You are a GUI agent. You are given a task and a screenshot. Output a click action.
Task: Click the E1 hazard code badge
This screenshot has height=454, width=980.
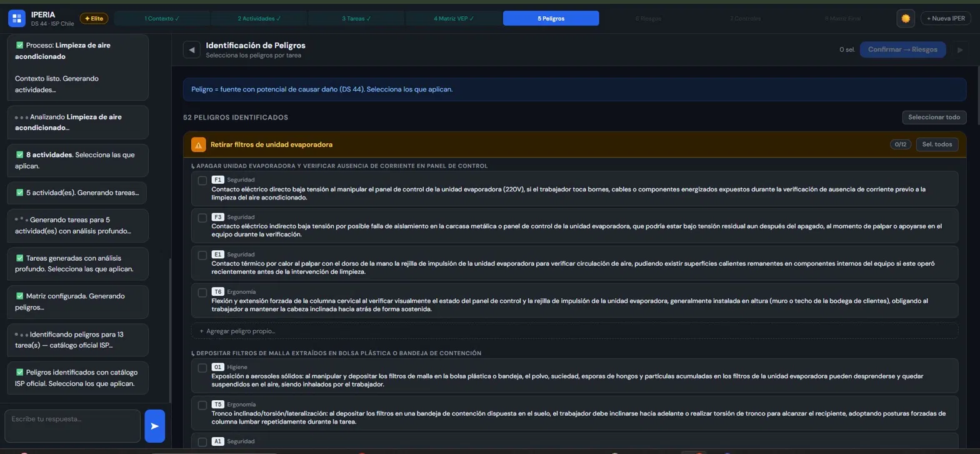(218, 255)
